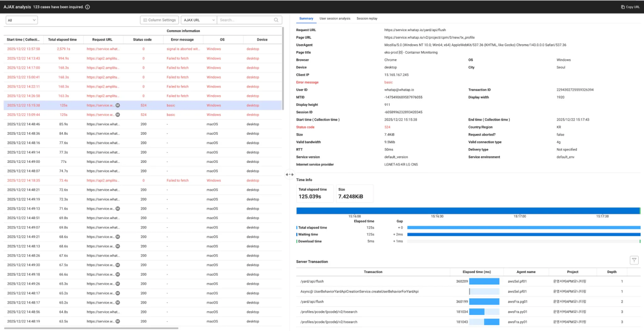The height and width of the screenshot is (331, 644).
Task: Click the M badge in the 14:49:21 row
Action: coord(118,236)
